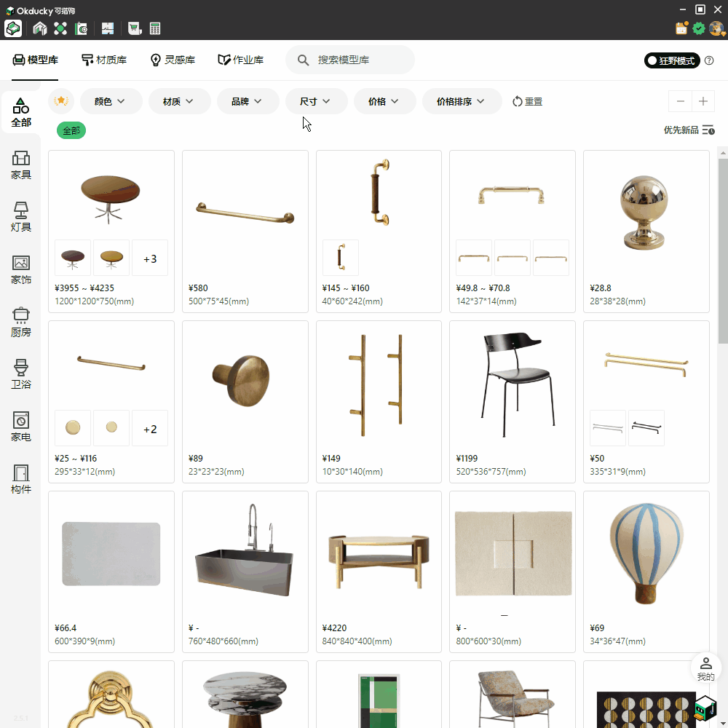Click the plus button to enlarge thumbnails
This screenshot has width=728, height=728.
[x=703, y=101]
